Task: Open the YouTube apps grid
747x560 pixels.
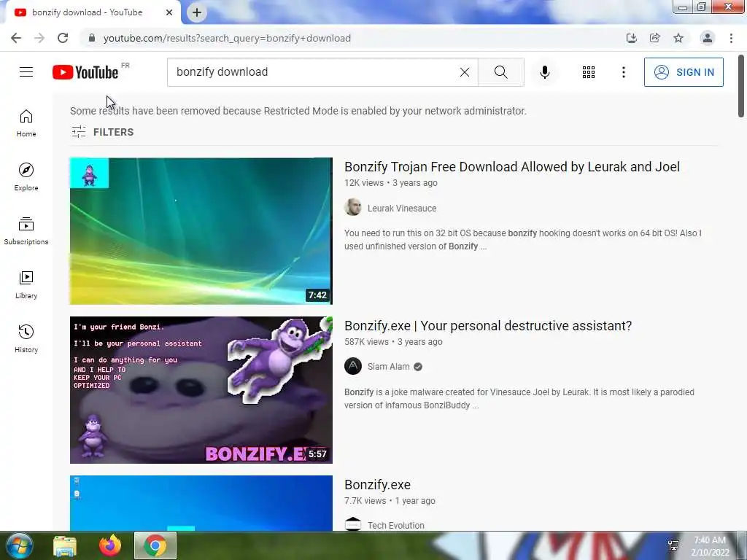Action: [x=589, y=72]
